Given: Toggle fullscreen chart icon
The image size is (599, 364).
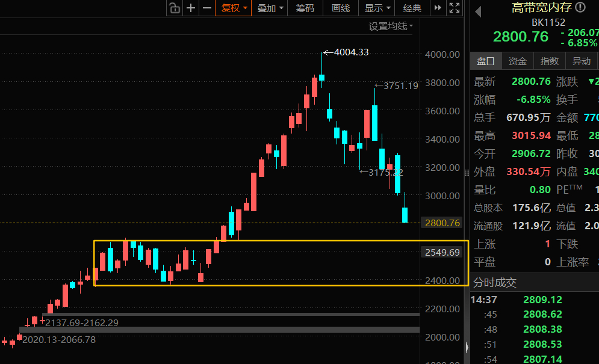Looking at the screenshot, I should [454, 8].
